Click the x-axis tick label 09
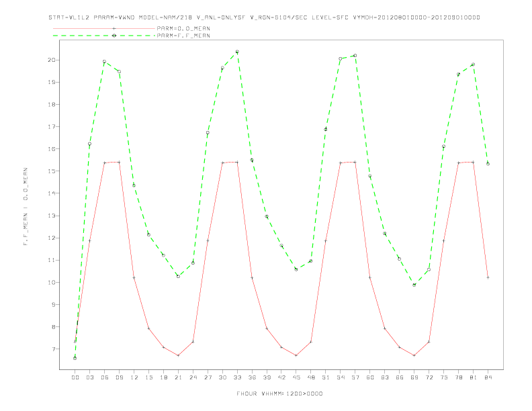The width and height of the screenshot is (532, 411). pyautogui.click(x=119, y=377)
